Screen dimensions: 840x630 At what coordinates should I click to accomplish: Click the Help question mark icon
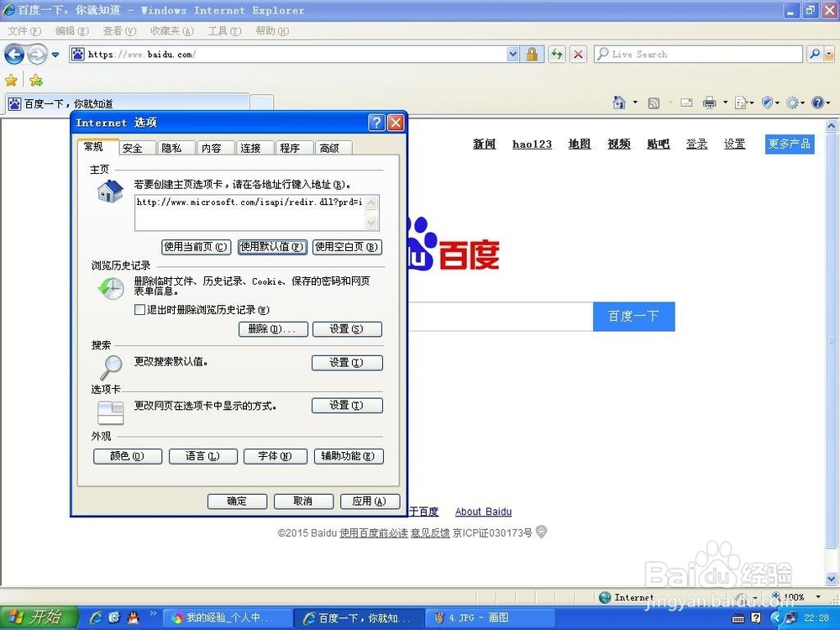coord(817,102)
